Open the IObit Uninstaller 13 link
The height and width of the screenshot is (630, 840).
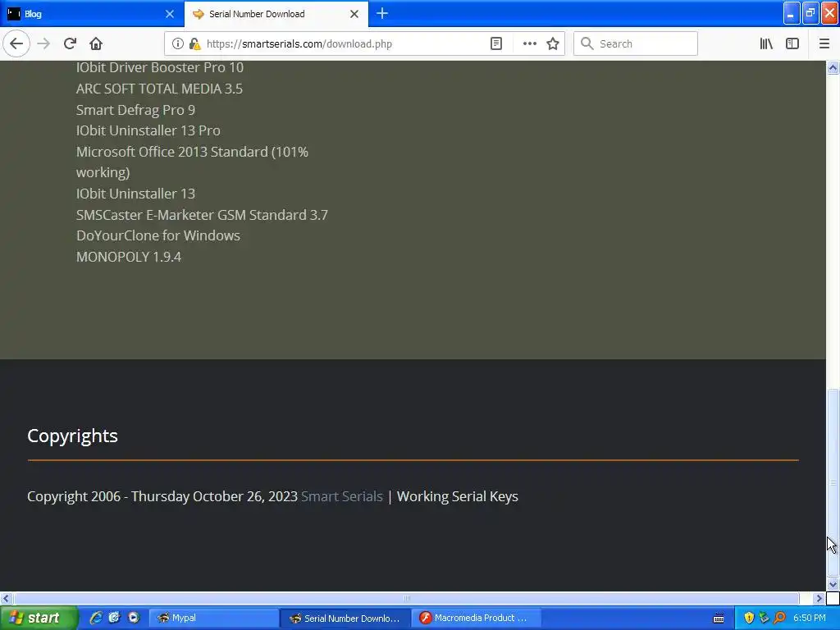(135, 194)
